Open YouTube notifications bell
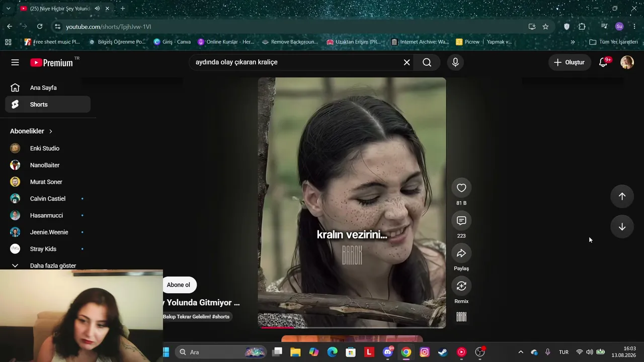644x362 pixels. [603, 62]
